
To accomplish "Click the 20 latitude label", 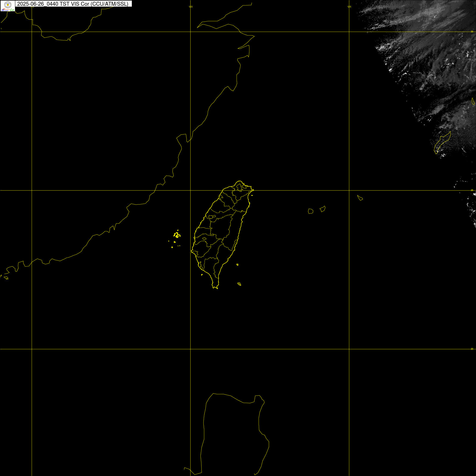I will (x=472, y=349).
